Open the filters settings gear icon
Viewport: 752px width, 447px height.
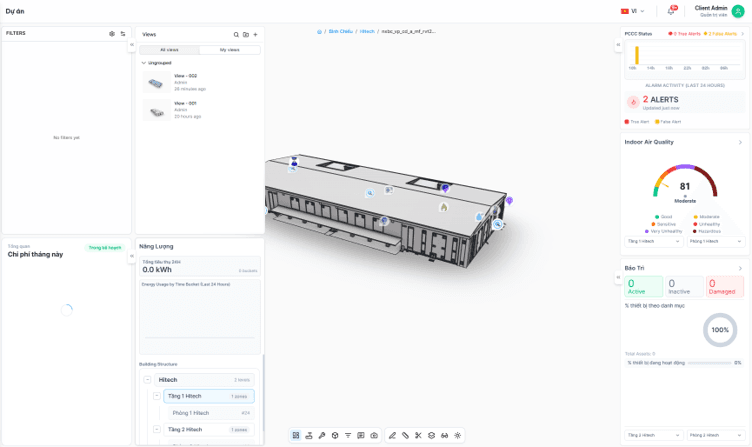click(x=112, y=34)
